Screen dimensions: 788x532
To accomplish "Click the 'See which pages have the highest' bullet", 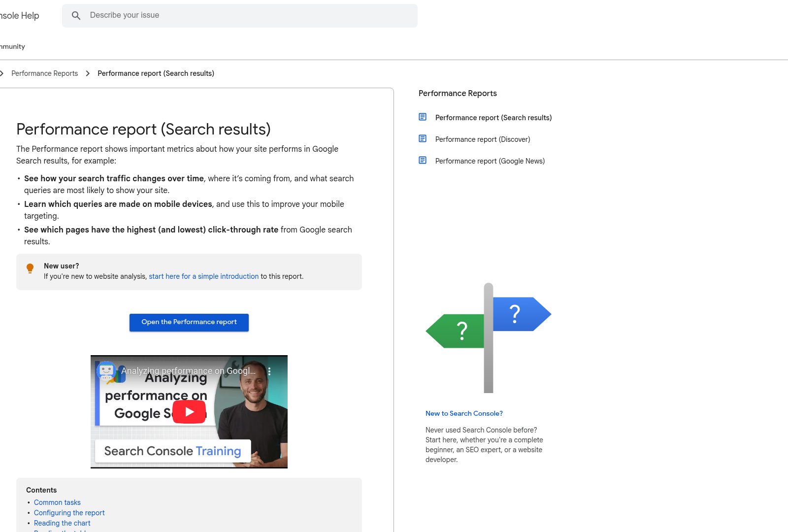I will pos(188,235).
